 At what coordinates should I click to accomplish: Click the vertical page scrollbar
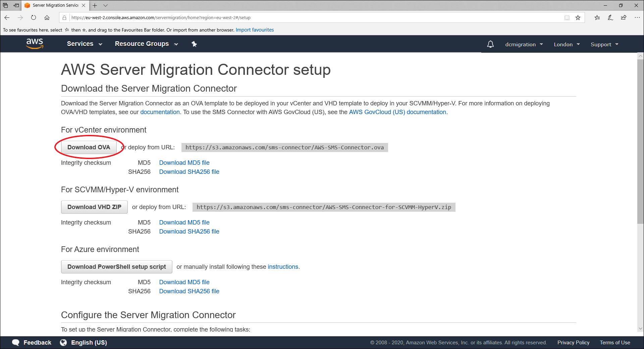(x=640, y=141)
